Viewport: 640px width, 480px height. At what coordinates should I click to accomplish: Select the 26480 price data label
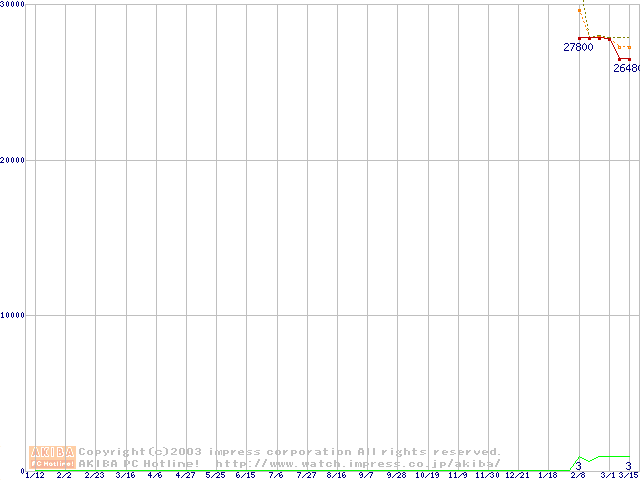[x=626, y=69]
